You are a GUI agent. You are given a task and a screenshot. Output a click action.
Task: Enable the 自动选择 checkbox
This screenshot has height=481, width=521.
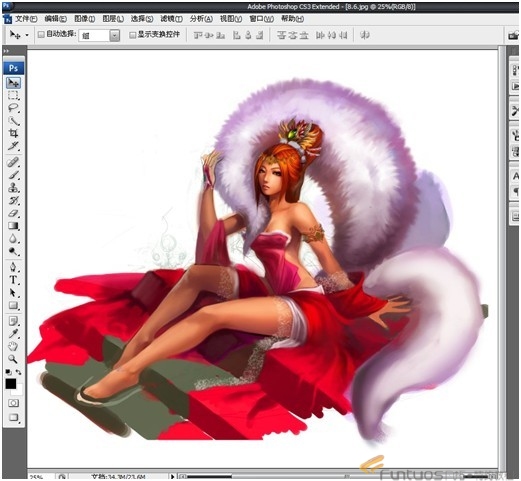click(41, 34)
